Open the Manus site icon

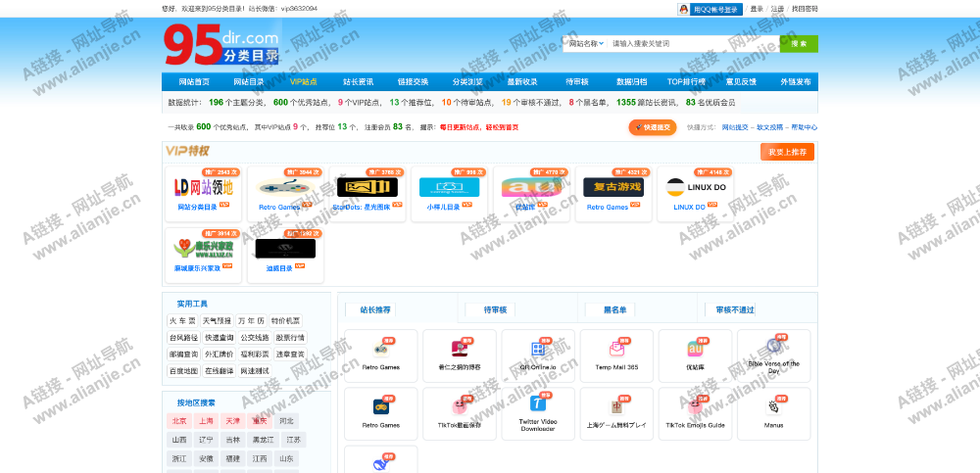(773, 406)
